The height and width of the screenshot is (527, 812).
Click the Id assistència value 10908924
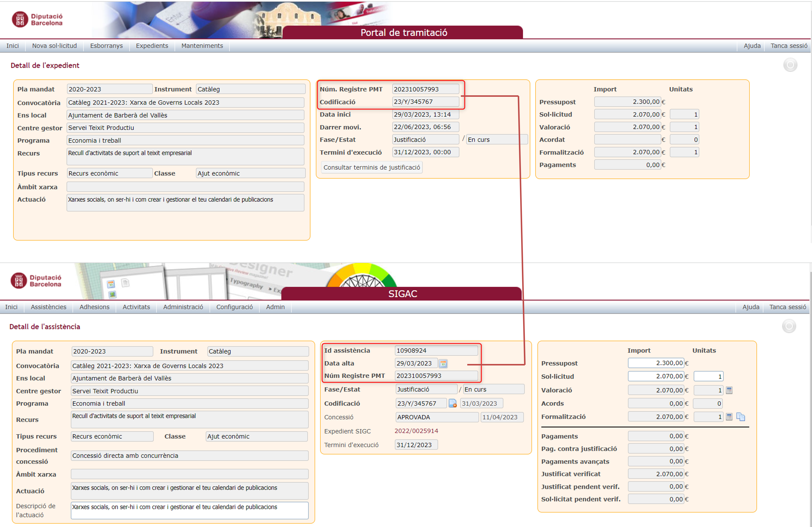click(436, 351)
